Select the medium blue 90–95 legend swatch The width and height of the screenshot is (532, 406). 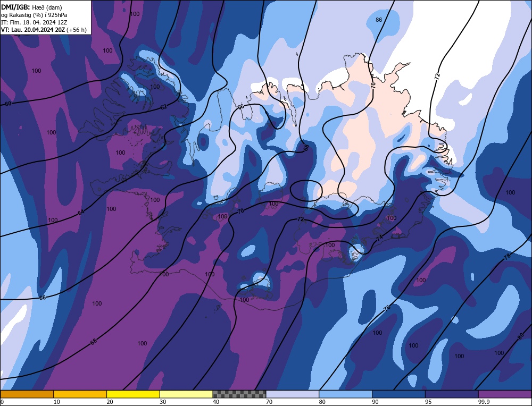pyautogui.click(x=398, y=394)
